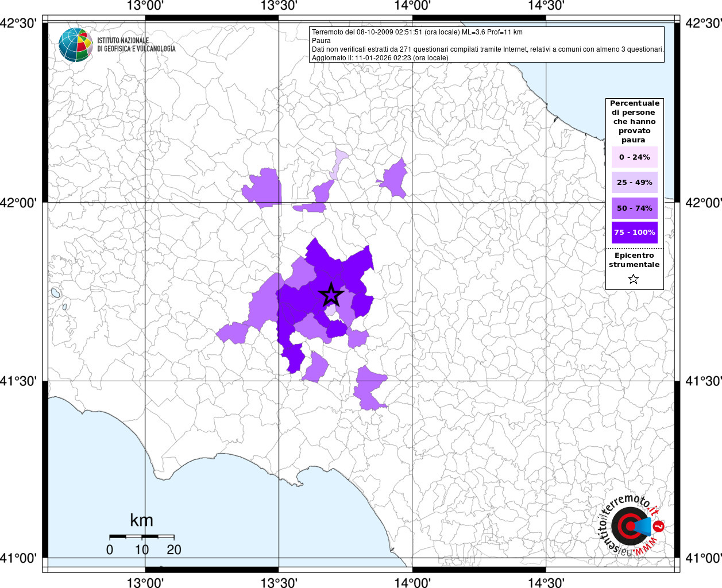Click the 'Percentuale di persone che hanno provato paura' legend title
Image resolution: width=722 pixels, height=588 pixels.
point(635,121)
